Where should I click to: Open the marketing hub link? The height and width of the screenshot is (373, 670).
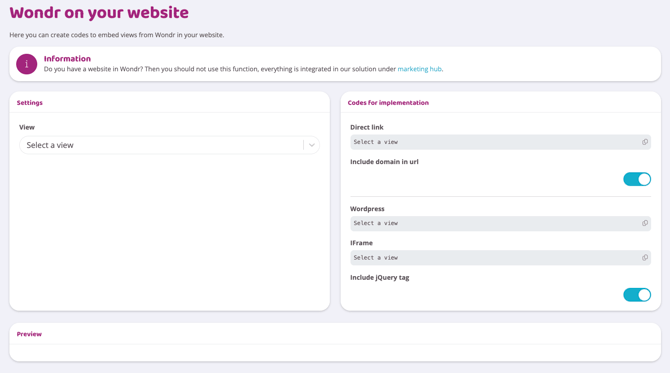click(x=420, y=69)
